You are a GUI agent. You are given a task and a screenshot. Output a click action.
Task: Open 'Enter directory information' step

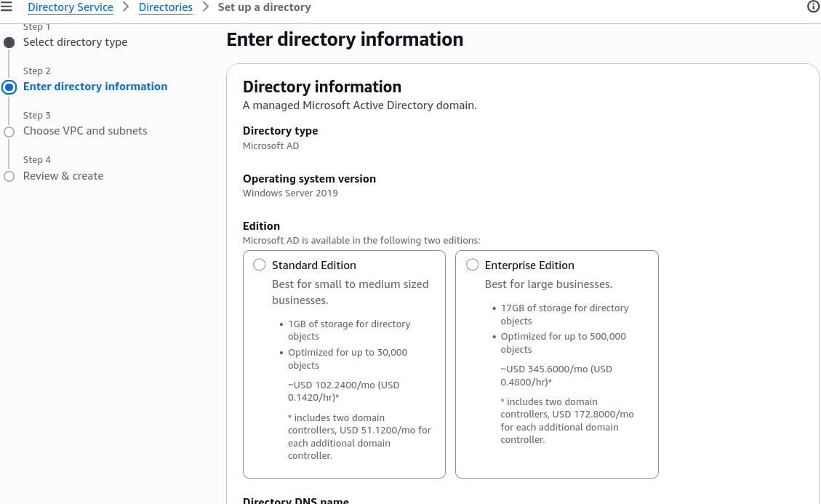click(x=95, y=87)
